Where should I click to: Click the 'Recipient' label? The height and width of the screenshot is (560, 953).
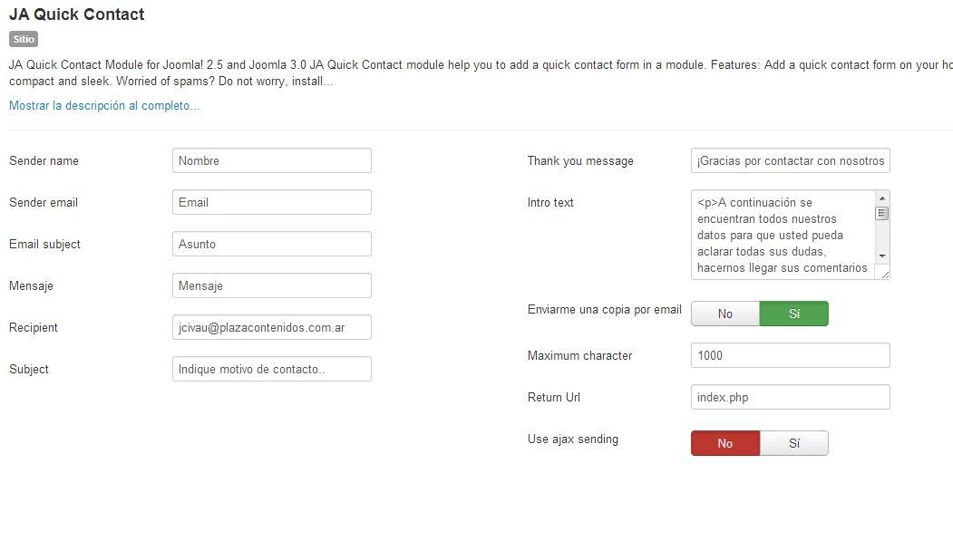[34, 327]
